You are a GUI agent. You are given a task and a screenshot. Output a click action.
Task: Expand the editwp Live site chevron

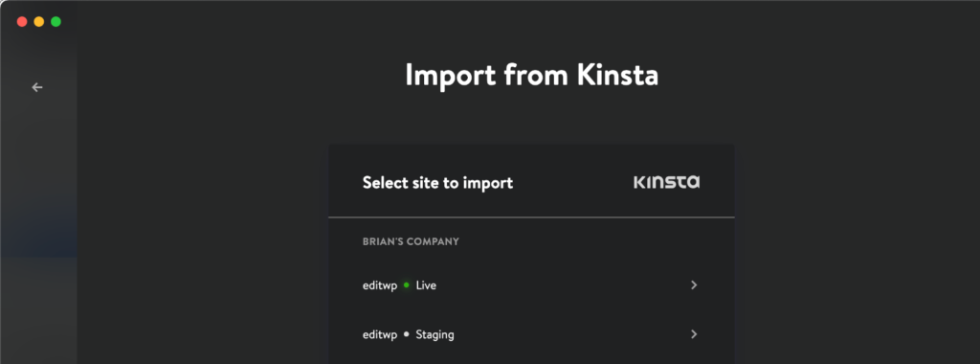pos(693,285)
